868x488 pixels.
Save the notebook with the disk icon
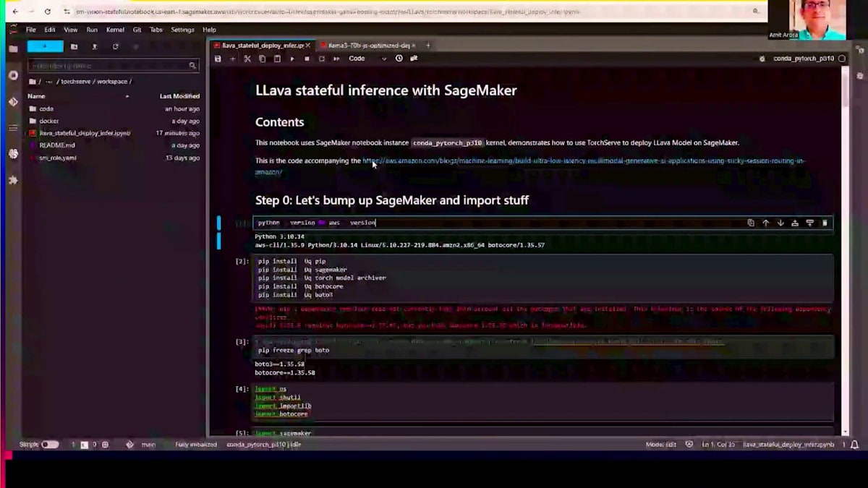tap(218, 59)
